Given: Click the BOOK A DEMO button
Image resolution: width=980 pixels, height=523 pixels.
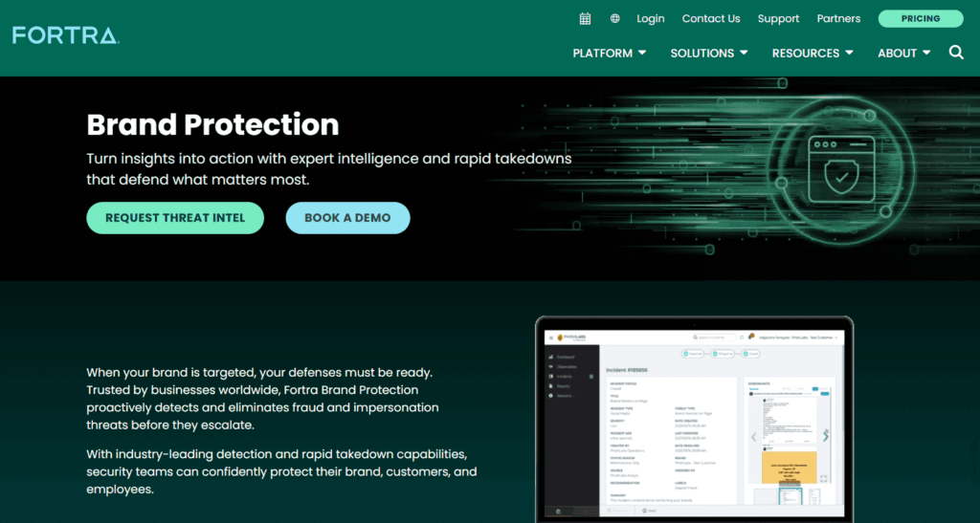Looking at the screenshot, I should pos(347,218).
